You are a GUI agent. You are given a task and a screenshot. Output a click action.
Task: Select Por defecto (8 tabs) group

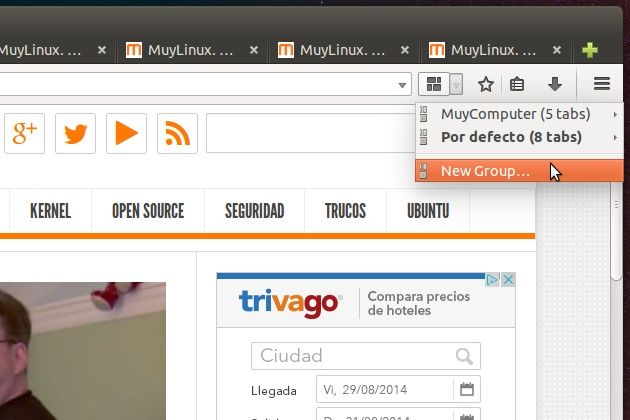(511, 136)
